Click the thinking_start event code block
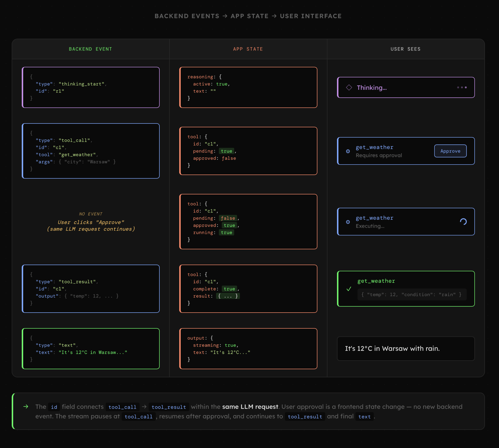 click(91, 87)
